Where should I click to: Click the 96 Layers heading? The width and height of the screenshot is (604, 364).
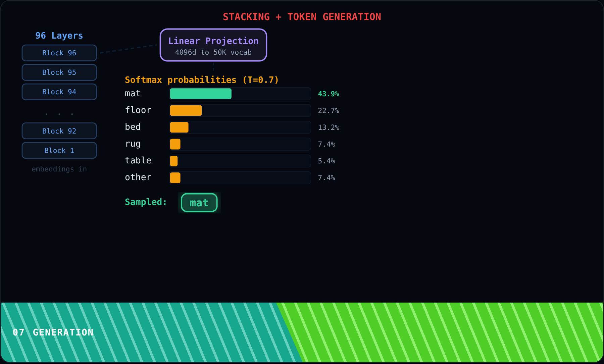tap(59, 36)
